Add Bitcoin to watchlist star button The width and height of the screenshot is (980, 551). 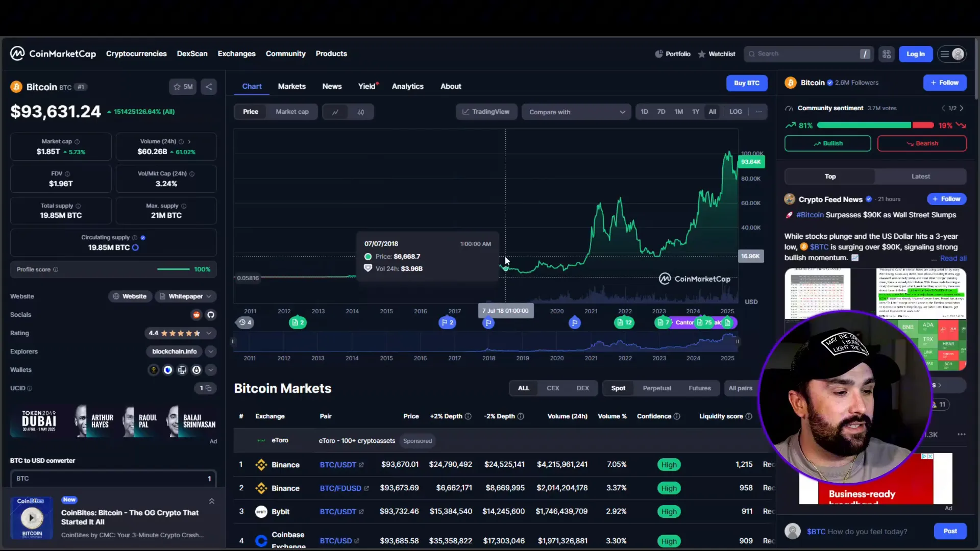click(183, 87)
